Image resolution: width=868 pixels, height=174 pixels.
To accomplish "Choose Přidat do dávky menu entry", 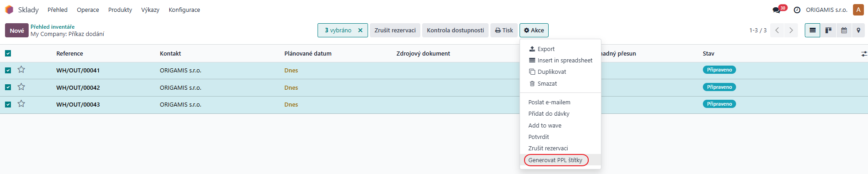I will pos(549,114).
